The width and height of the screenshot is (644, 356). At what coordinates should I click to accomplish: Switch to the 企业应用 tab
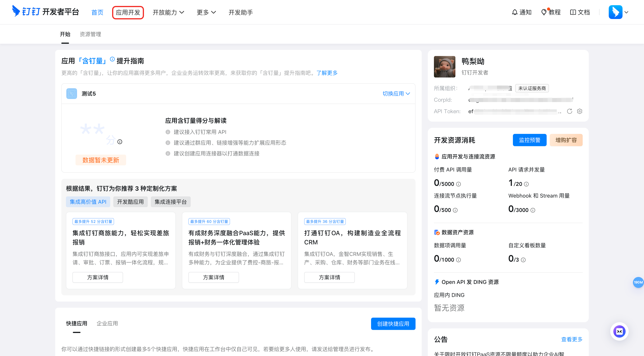[107, 323]
